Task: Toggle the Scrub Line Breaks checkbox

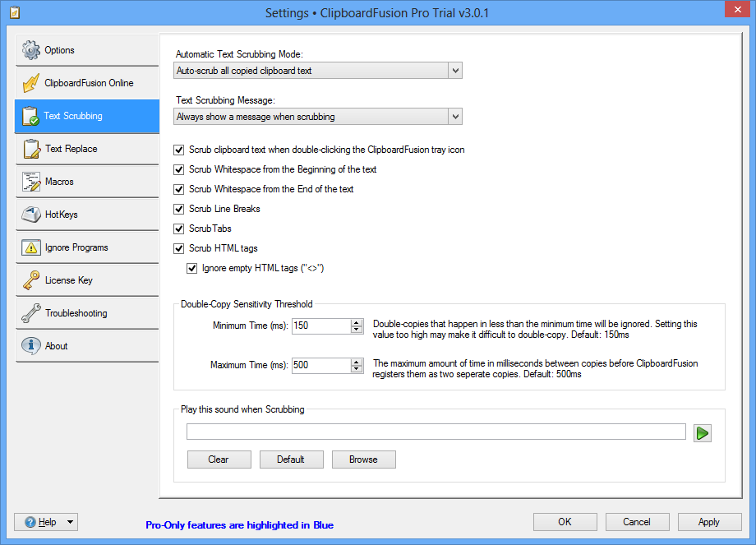Action: click(x=179, y=210)
